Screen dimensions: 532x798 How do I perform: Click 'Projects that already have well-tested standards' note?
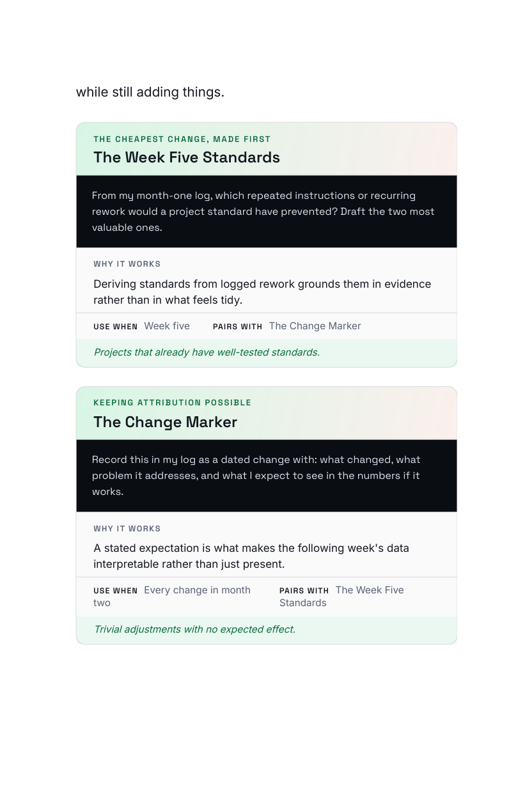click(207, 352)
